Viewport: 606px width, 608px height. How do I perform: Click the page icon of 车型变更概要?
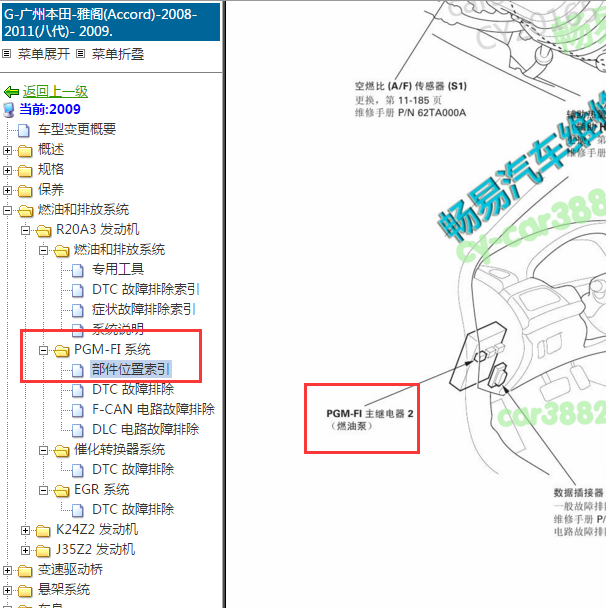pos(24,130)
